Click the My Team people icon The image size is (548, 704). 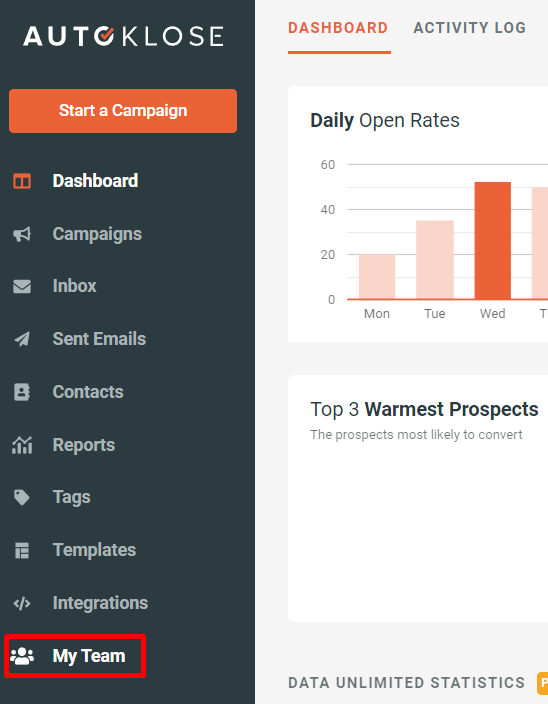click(x=22, y=656)
